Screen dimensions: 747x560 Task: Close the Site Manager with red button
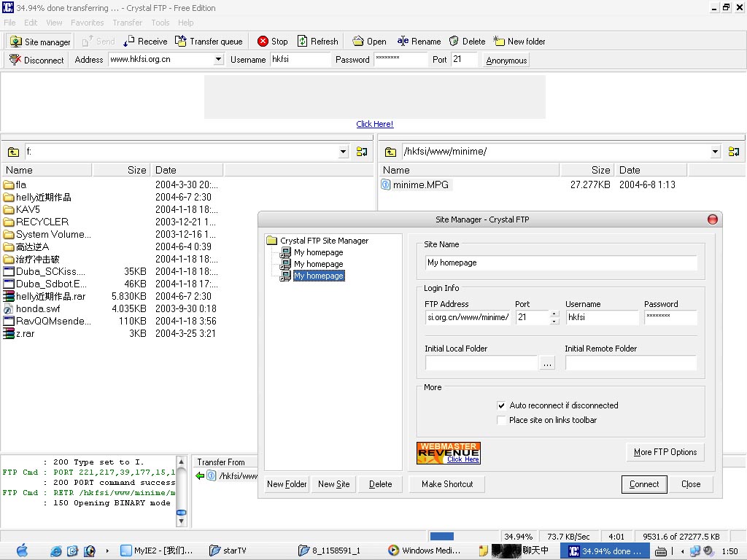click(712, 219)
